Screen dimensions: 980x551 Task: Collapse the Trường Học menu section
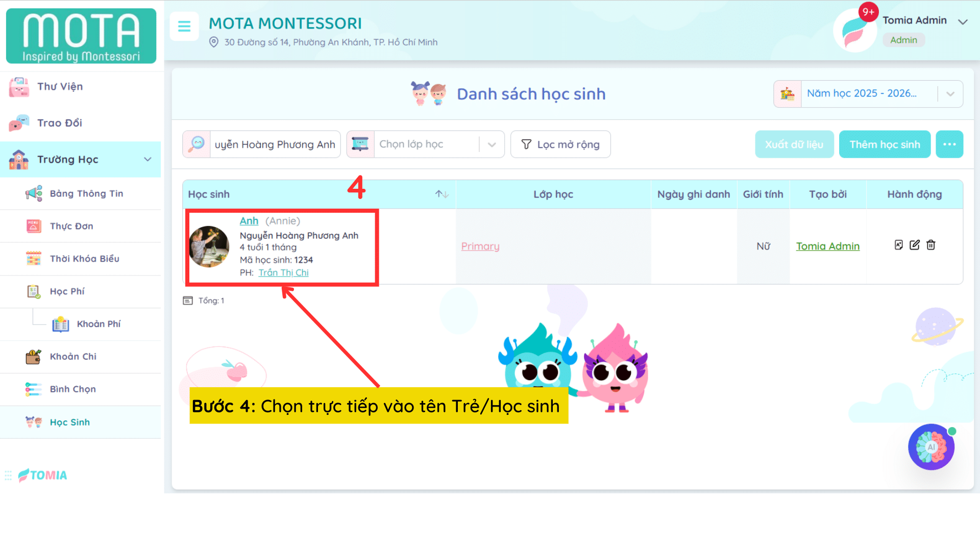click(148, 160)
